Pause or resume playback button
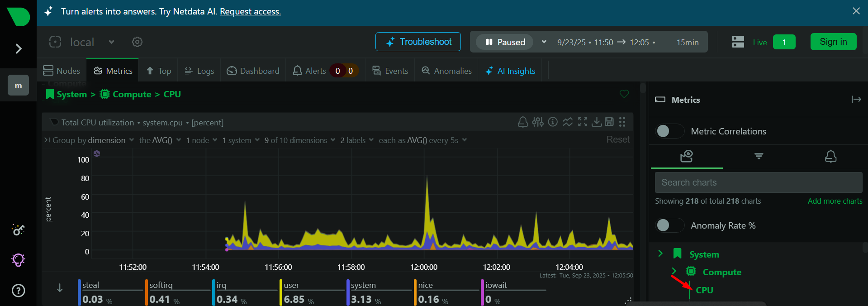The height and width of the screenshot is (306, 868). pos(505,42)
